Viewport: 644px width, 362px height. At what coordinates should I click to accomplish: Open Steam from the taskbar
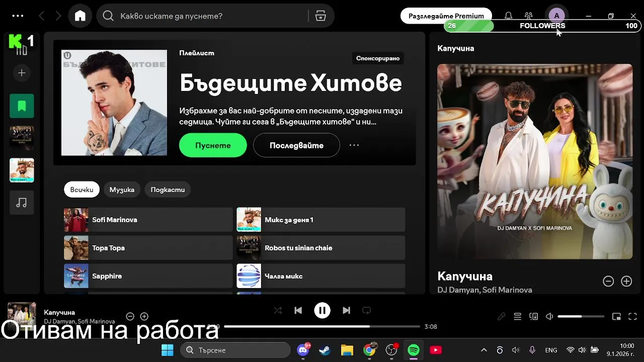pyautogui.click(x=325, y=350)
